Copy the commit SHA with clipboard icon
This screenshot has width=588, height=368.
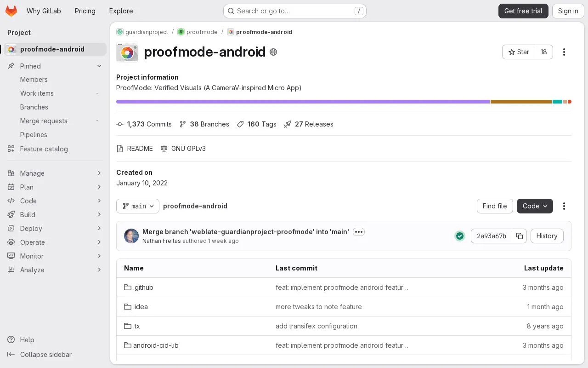[x=520, y=236]
